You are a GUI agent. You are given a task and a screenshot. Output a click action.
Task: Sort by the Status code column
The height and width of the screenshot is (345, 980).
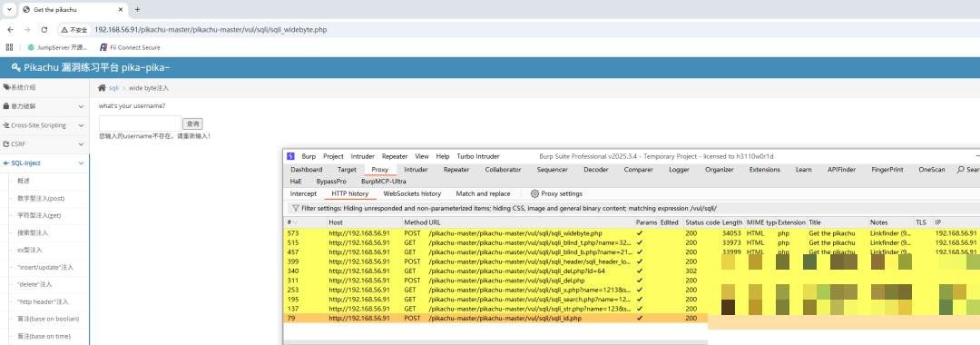click(x=702, y=222)
